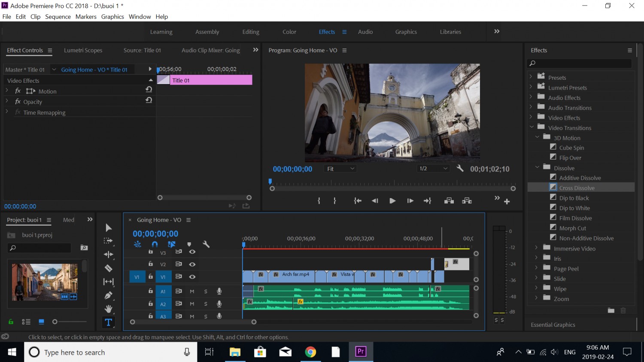The image size is (644, 362).
Task: Switch to the Color workspace
Action: tap(289, 32)
